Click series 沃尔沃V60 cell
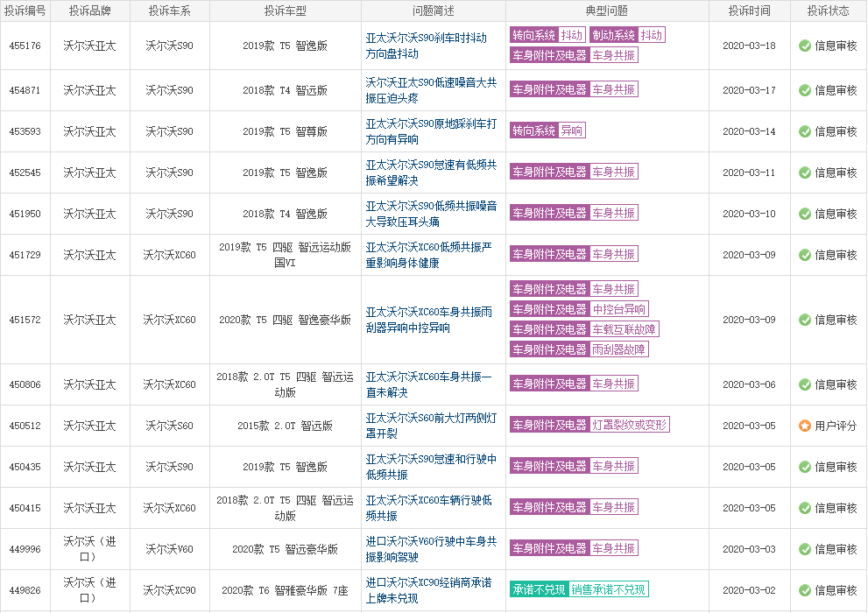868x613 pixels. pos(169,549)
